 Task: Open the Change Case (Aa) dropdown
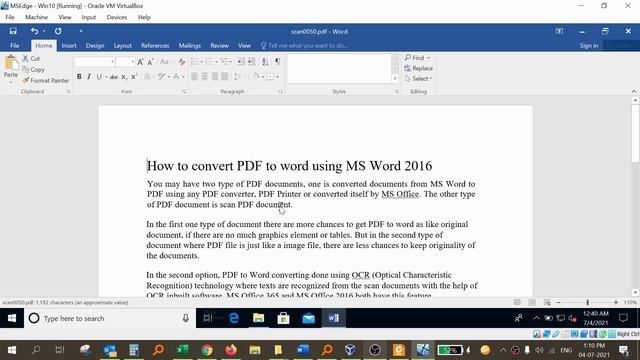coord(164,62)
